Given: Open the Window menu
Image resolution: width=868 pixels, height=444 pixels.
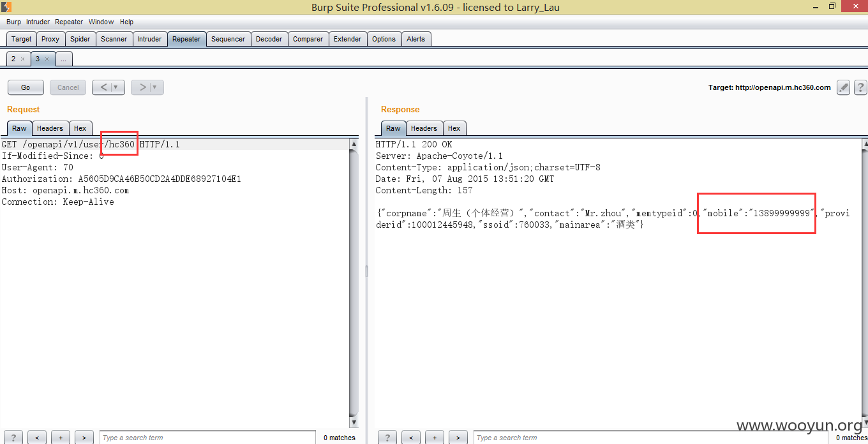Looking at the screenshot, I should 101,22.
